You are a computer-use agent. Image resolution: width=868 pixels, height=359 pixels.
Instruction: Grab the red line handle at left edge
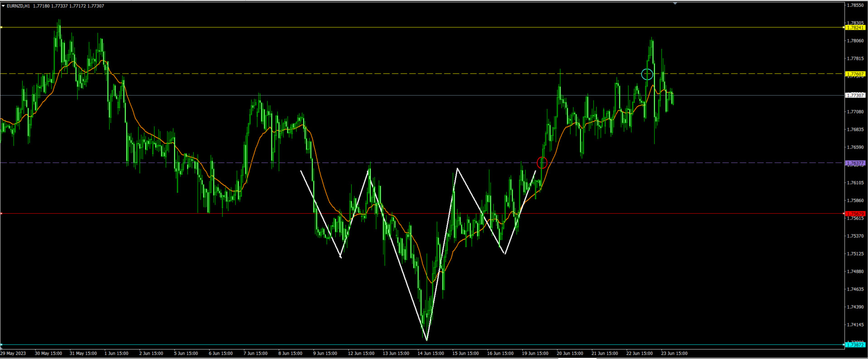pyautogui.click(x=1, y=214)
